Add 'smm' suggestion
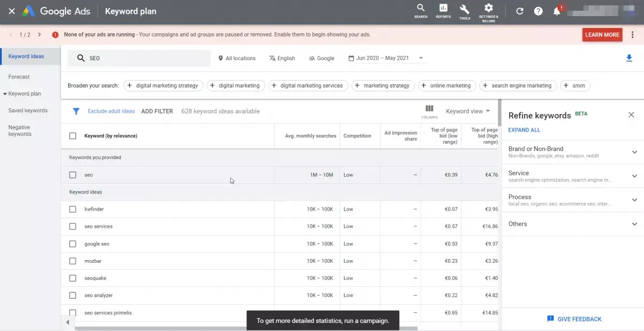The image size is (644, 331). pos(575,85)
